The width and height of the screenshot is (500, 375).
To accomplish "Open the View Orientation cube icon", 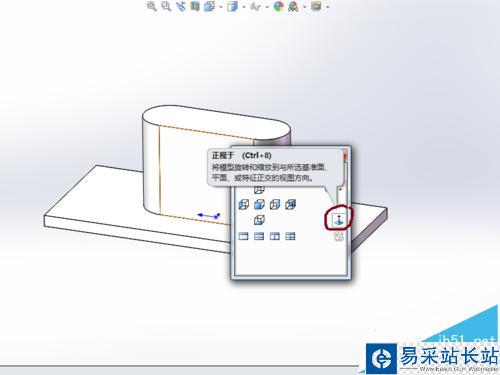I will point(209,6).
